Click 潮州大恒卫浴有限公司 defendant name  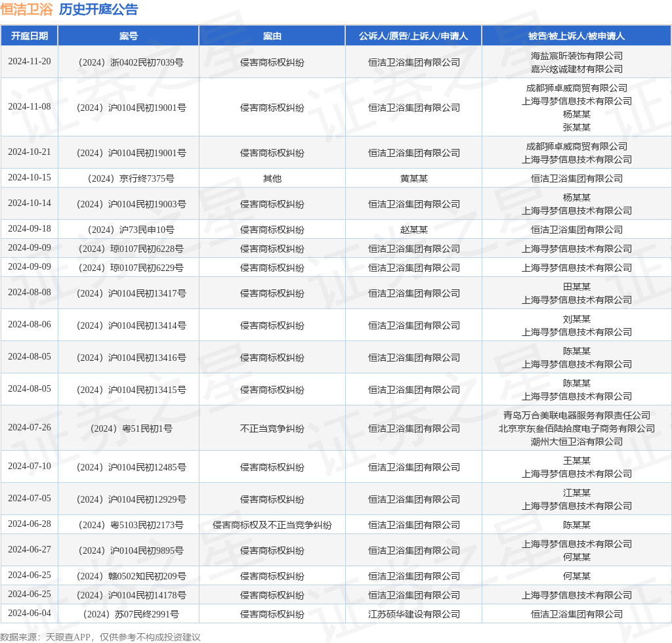point(577,441)
